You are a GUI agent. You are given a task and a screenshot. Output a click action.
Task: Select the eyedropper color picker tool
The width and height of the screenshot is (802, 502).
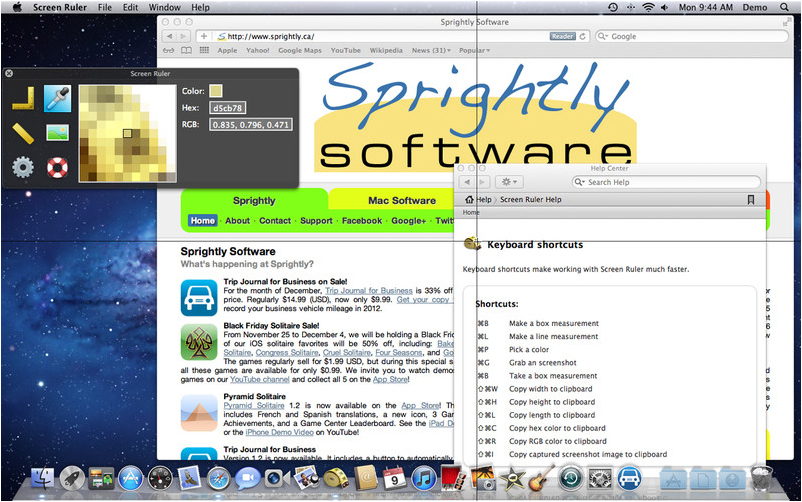click(x=57, y=98)
